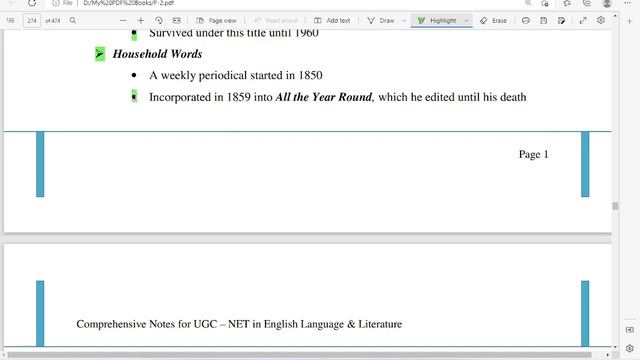Open Page view options
Image resolution: width=640 pixels, height=360 pixels.
coord(216,20)
